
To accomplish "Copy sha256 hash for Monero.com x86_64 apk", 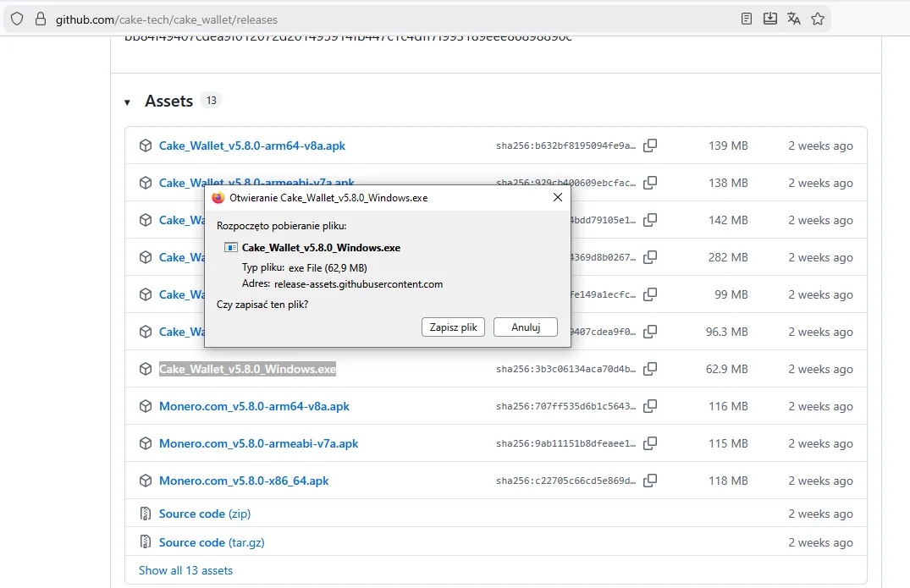I will pyautogui.click(x=650, y=481).
